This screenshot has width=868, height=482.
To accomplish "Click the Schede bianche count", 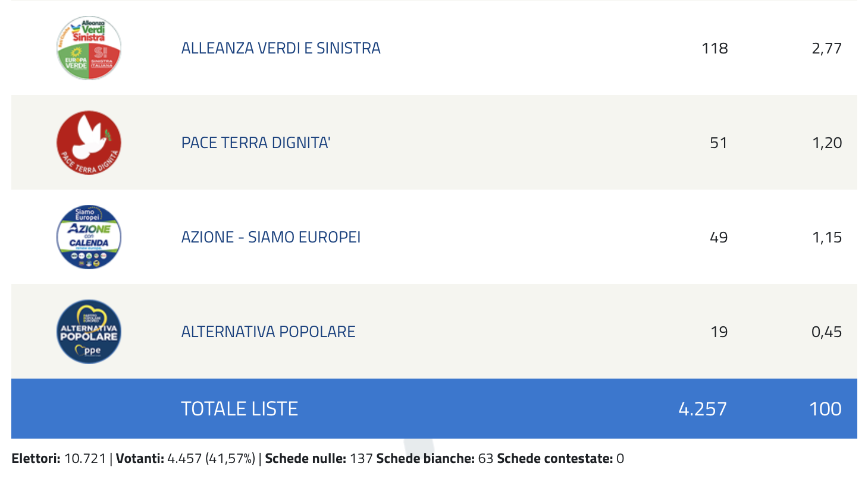I will pyautogui.click(x=485, y=459).
